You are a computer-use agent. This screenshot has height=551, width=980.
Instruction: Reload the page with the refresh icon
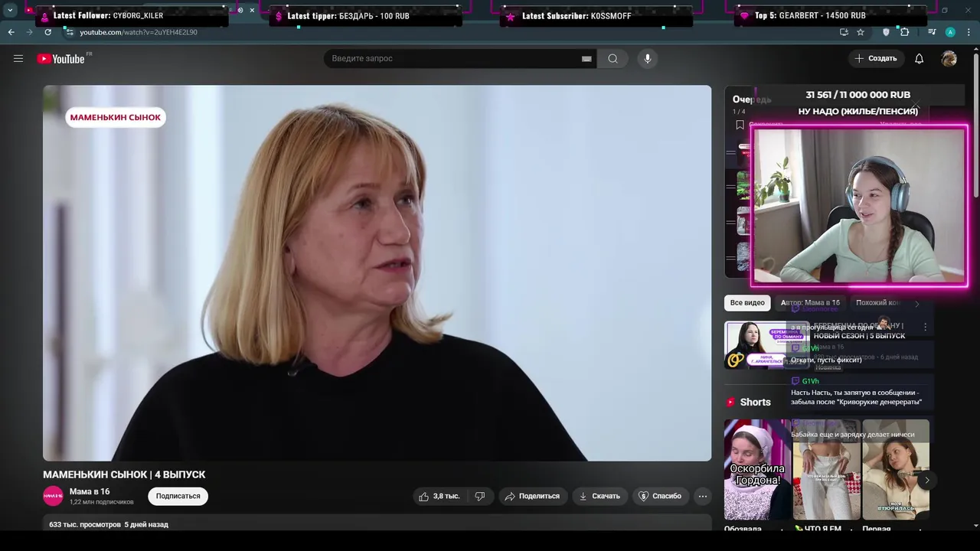(47, 32)
